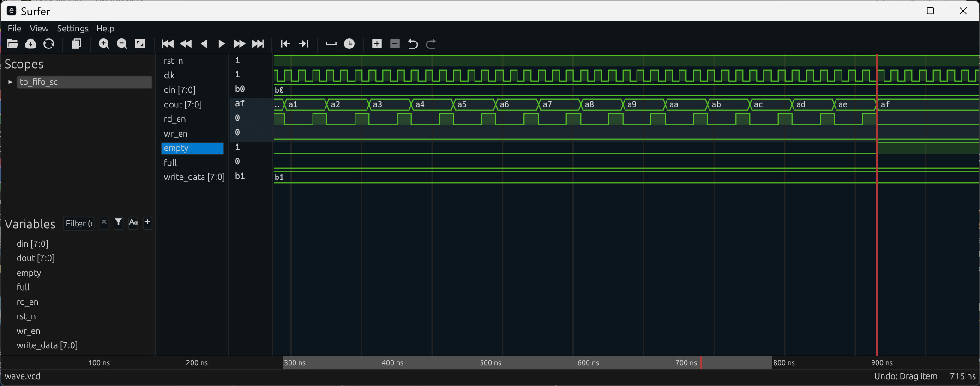The width and height of the screenshot is (980, 386).
Task: Go to next transition arrow icon
Action: tap(303, 44)
